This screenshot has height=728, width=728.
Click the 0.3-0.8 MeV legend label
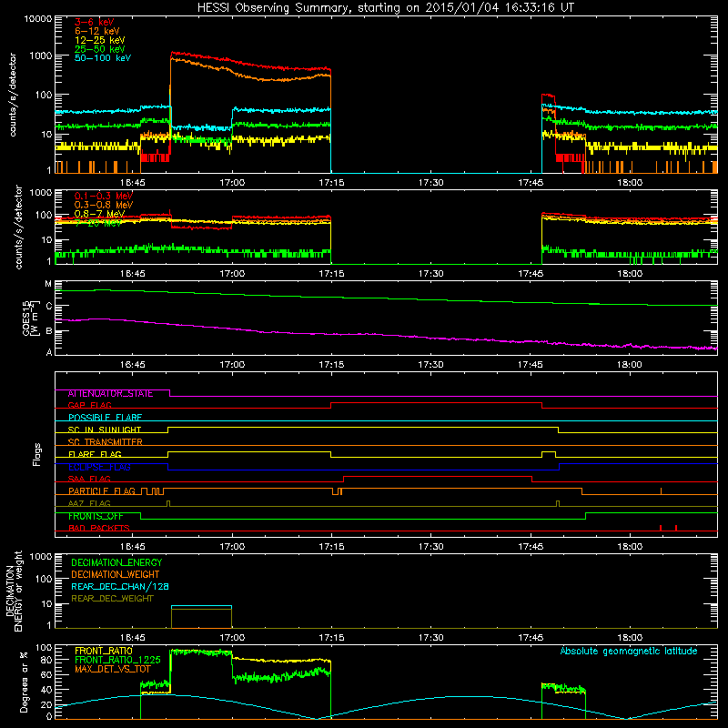pos(104,205)
